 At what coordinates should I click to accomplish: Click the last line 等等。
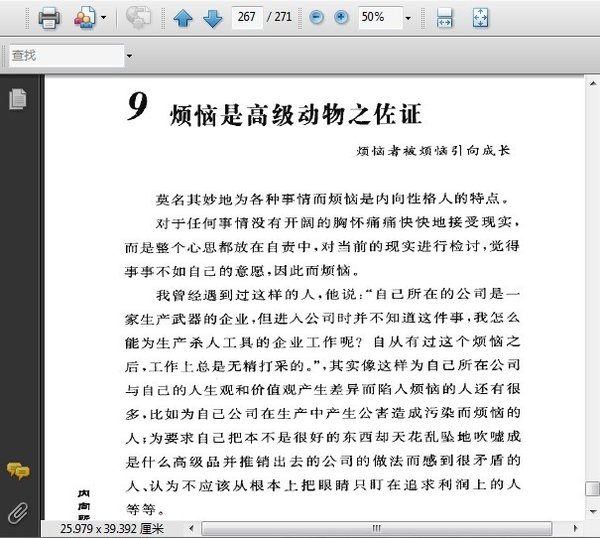145,510
